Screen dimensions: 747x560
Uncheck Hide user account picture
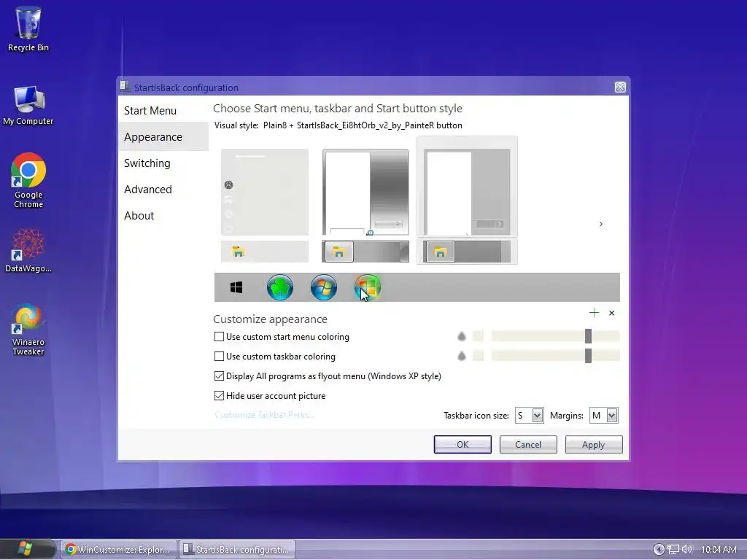click(x=219, y=396)
